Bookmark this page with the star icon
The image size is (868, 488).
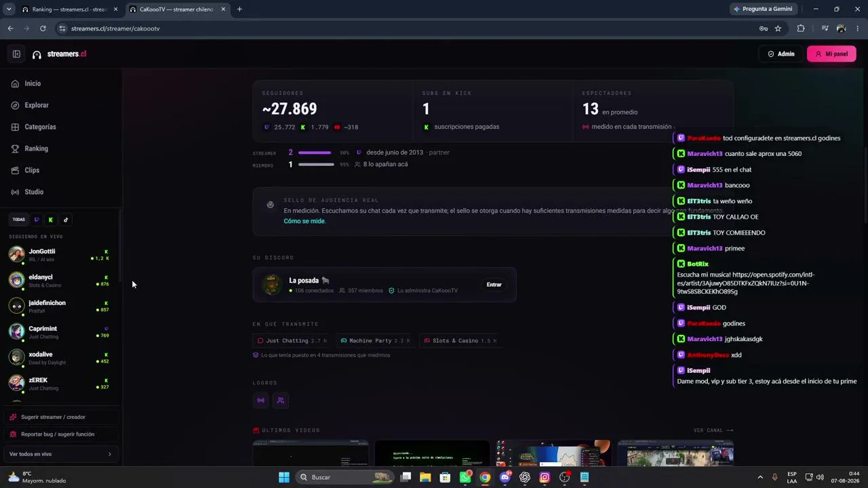tap(778, 28)
